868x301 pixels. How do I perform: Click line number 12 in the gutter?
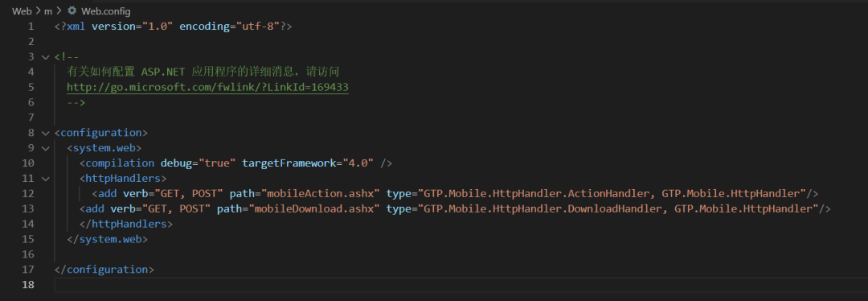tap(27, 193)
